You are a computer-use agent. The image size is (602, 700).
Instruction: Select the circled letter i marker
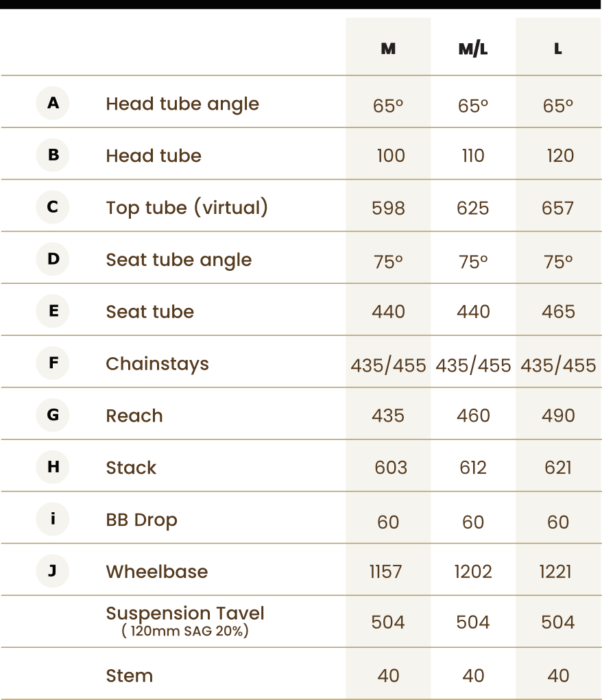point(53,519)
